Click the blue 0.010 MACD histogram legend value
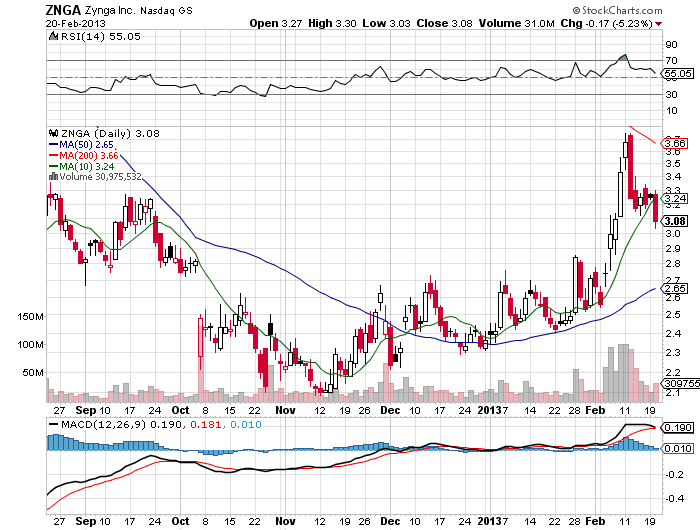 246,424
